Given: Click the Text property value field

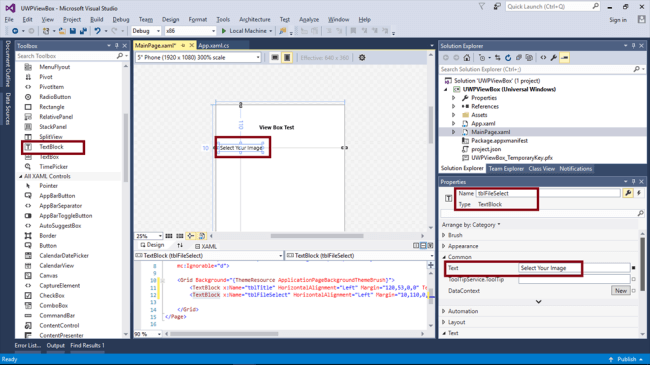Looking at the screenshot, I should (x=574, y=268).
